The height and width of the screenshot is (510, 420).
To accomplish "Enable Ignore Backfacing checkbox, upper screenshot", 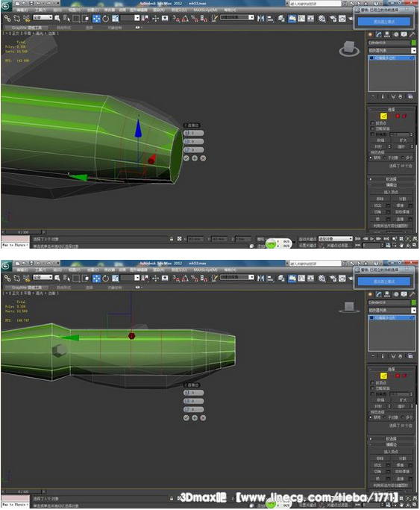I will [x=372, y=128].
